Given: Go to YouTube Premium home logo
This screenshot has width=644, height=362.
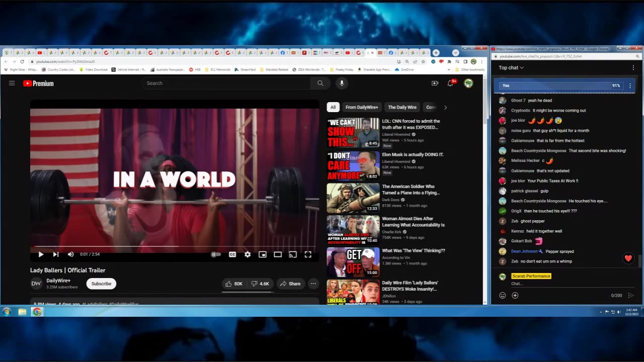Looking at the screenshot, I should pyautogui.click(x=38, y=83).
